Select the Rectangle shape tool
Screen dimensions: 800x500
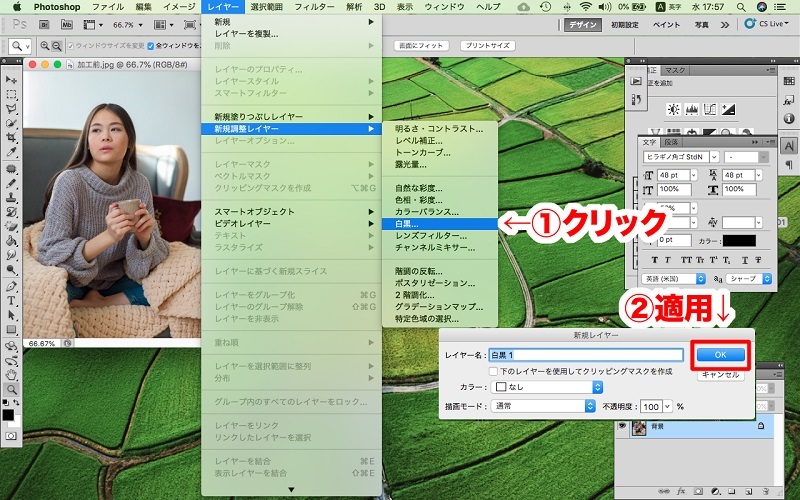point(11,329)
